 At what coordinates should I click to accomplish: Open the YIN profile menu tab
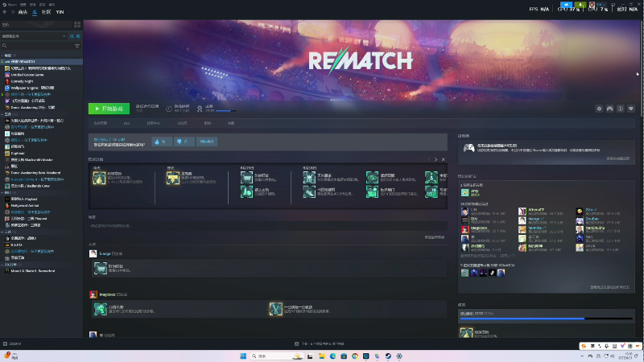click(x=60, y=12)
